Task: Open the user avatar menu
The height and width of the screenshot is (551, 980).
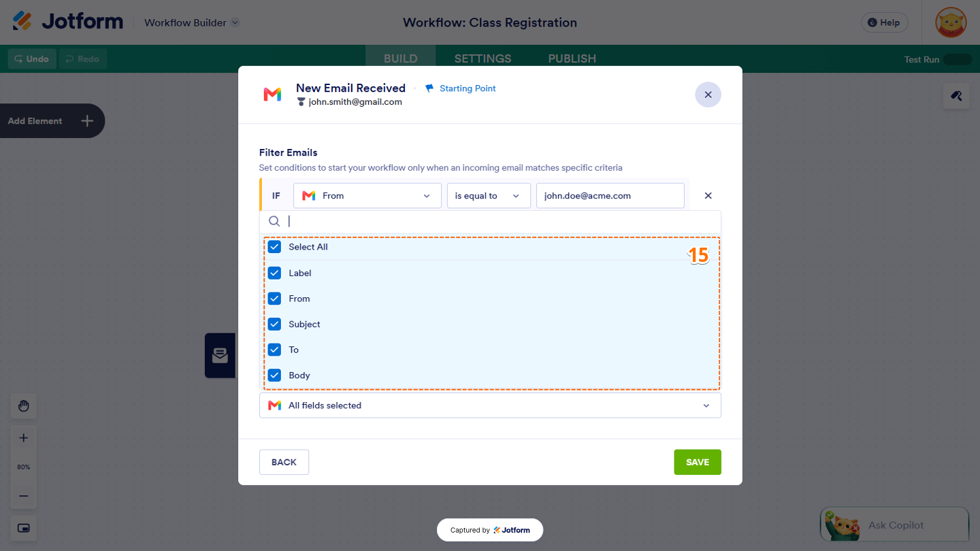Action: (x=951, y=22)
